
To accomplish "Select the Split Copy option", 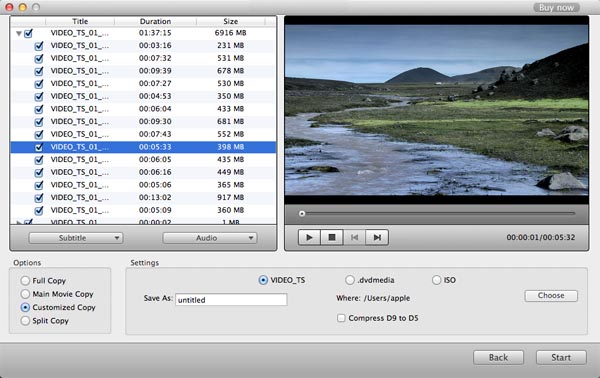I will [x=25, y=321].
